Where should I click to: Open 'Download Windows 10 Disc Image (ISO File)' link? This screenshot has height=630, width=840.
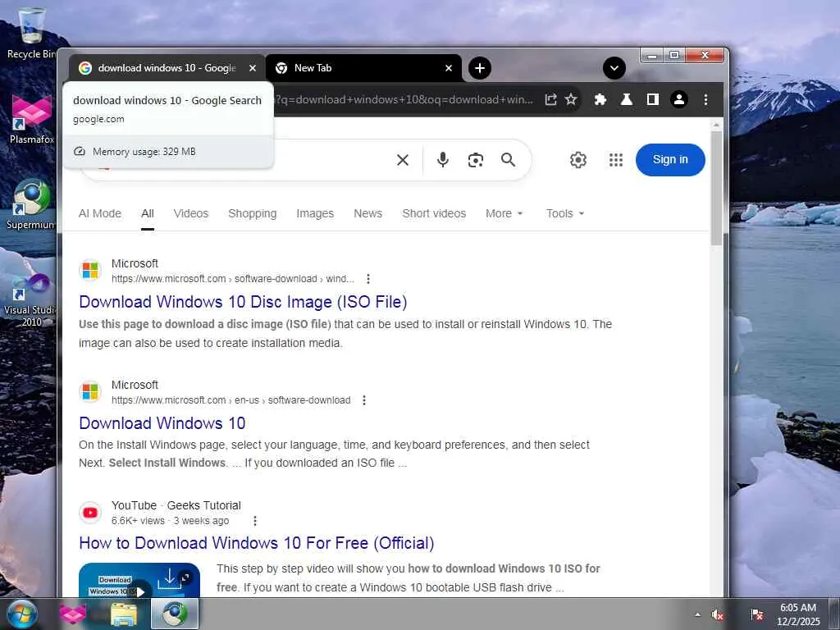[x=243, y=302]
